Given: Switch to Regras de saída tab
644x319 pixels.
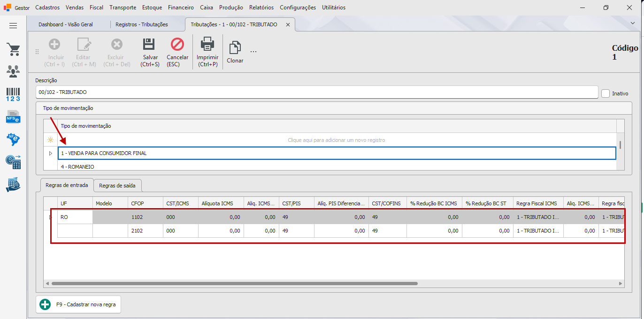Looking at the screenshot, I should pos(117,186).
